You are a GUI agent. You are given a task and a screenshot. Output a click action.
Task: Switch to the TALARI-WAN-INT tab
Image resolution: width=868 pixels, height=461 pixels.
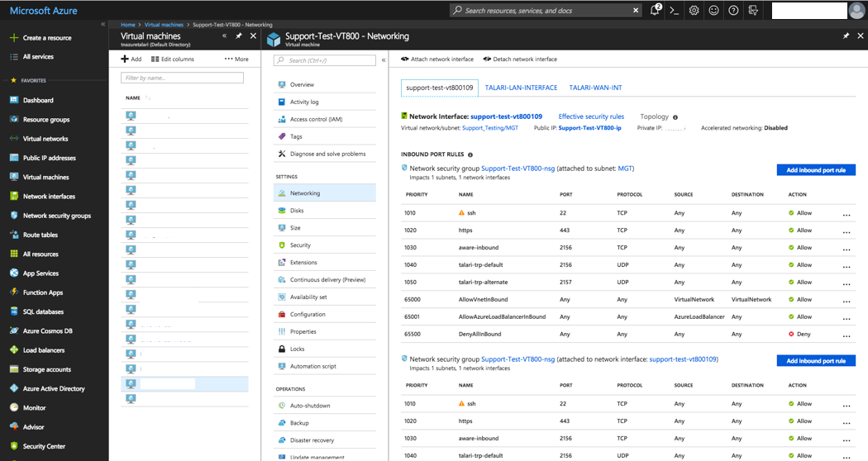[595, 88]
